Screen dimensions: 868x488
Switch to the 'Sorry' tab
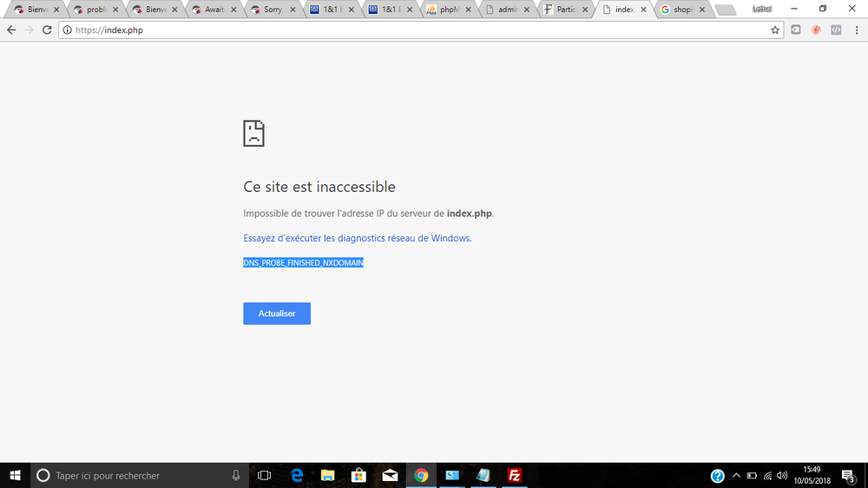pos(273,10)
